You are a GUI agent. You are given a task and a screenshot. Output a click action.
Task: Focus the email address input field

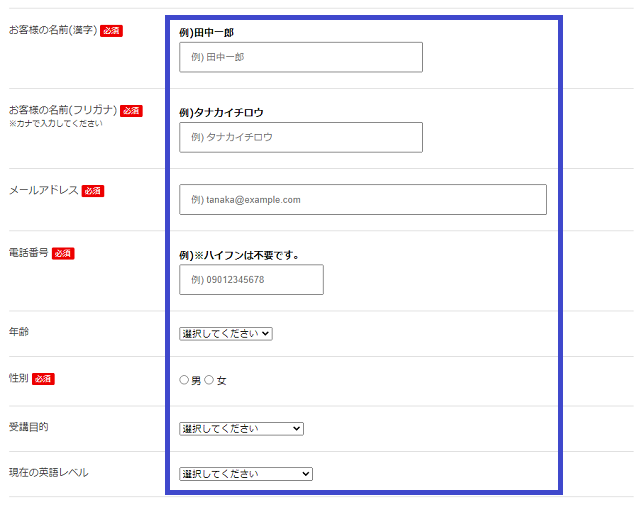point(362,199)
